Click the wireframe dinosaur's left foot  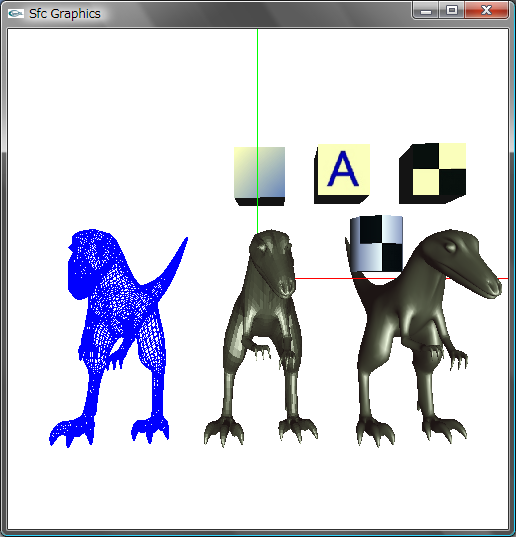coord(72,433)
